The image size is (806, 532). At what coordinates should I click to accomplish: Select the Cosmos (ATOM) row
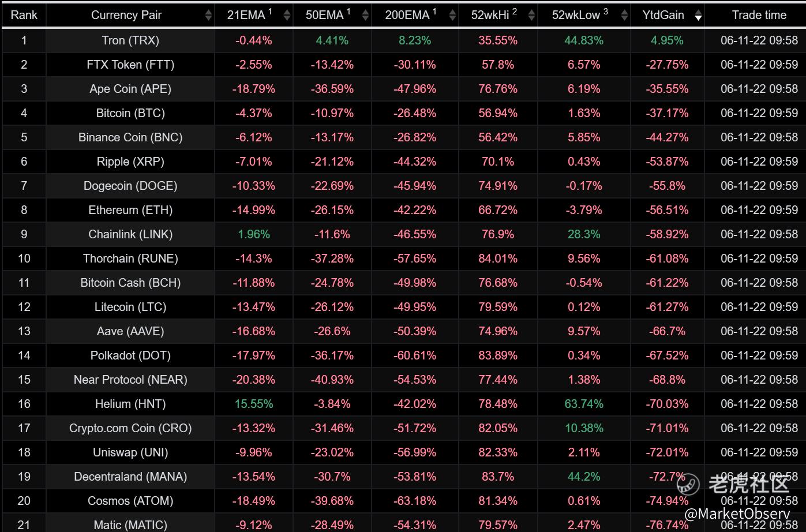pyautogui.click(x=403, y=501)
